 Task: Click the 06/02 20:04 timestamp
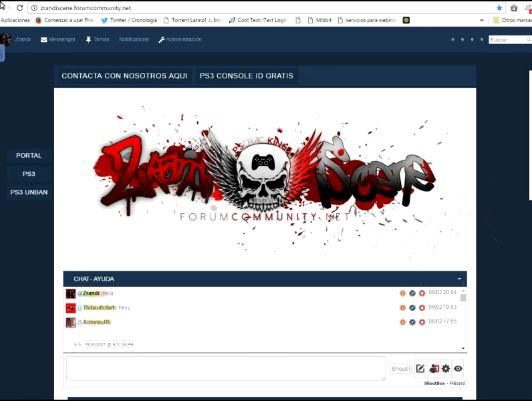tap(442, 292)
